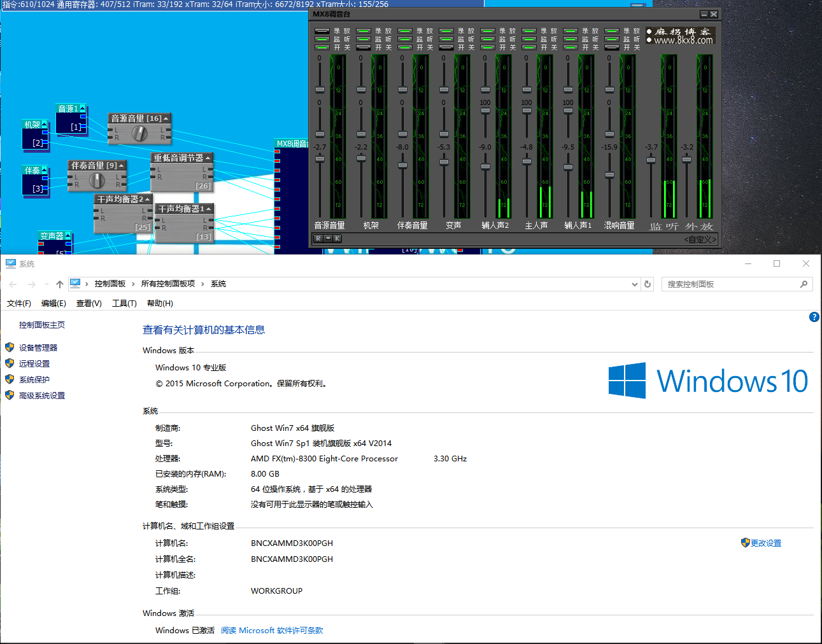Click the shield icon beside 设备管理器
This screenshot has width=822, height=644.
[x=10, y=347]
